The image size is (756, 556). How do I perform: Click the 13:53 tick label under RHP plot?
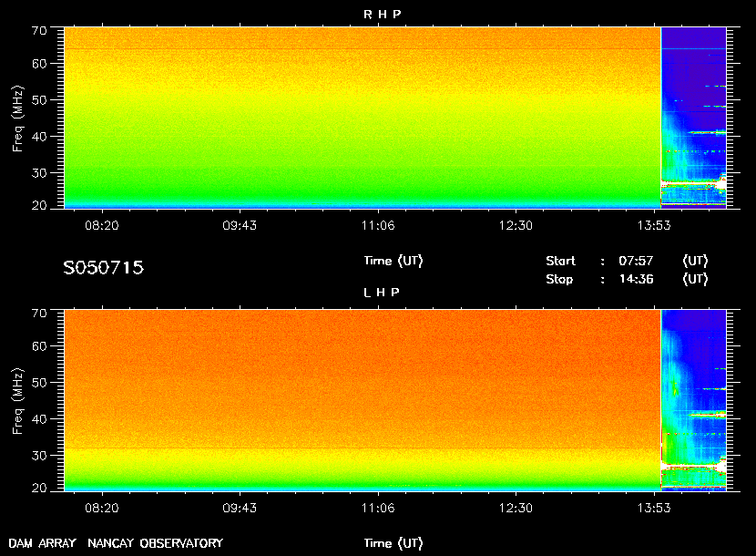[654, 225]
